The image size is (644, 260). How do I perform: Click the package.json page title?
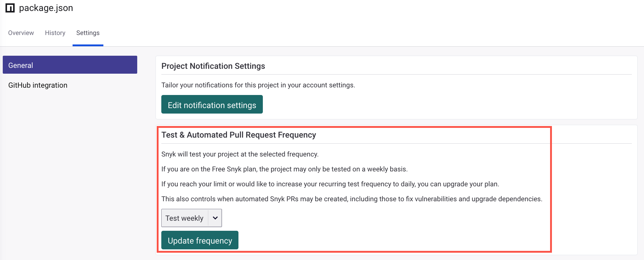46,8
